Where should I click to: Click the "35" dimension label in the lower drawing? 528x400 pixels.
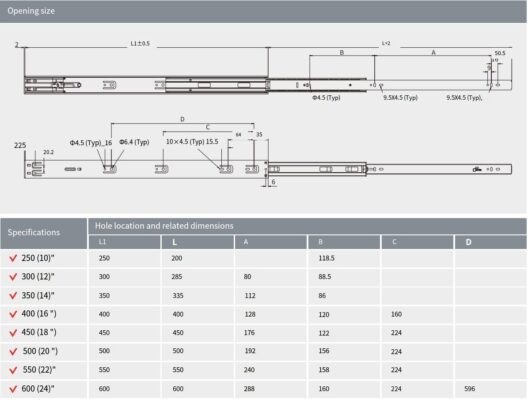click(x=259, y=135)
